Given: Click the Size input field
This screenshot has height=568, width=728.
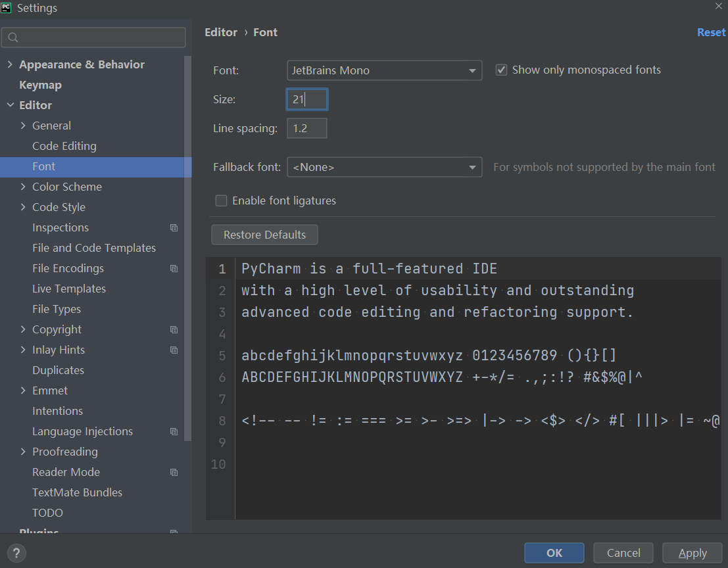Looking at the screenshot, I should coord(307,99).
